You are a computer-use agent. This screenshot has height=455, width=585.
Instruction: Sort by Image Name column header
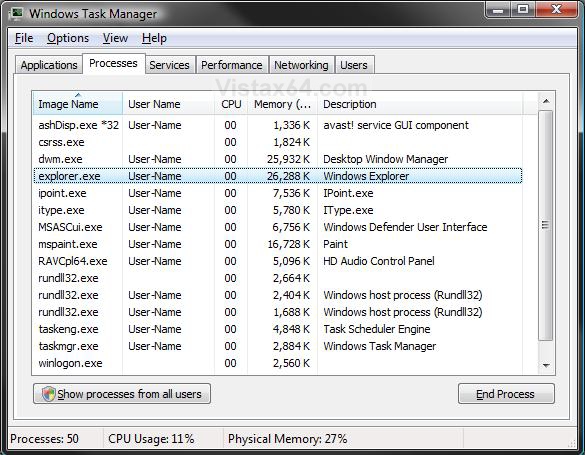click(x=78, y=104)
